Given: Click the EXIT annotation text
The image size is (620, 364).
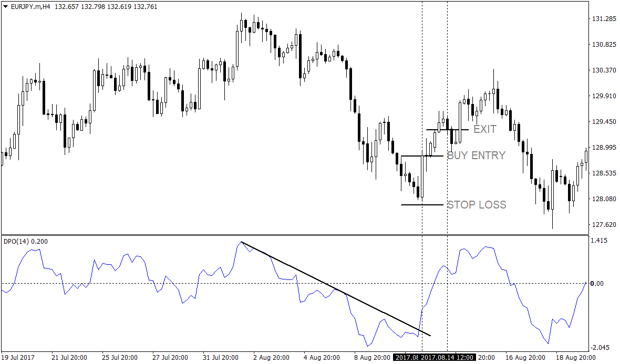Looking at the screenshot, I should pos(484,129).
